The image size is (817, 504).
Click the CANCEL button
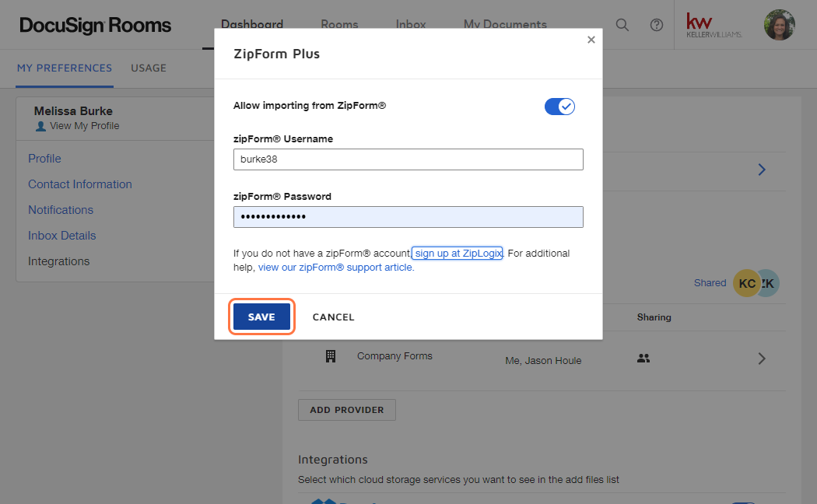(334, 317)
